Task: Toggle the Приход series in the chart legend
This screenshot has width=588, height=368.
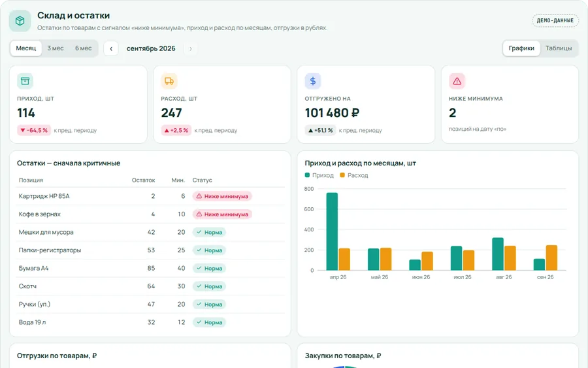Action: 319,175
